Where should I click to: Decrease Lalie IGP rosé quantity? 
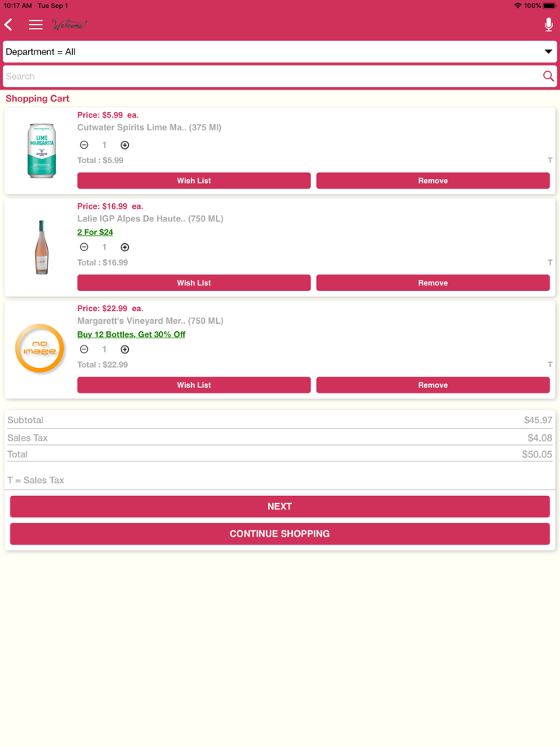click(x=84, y=248)
